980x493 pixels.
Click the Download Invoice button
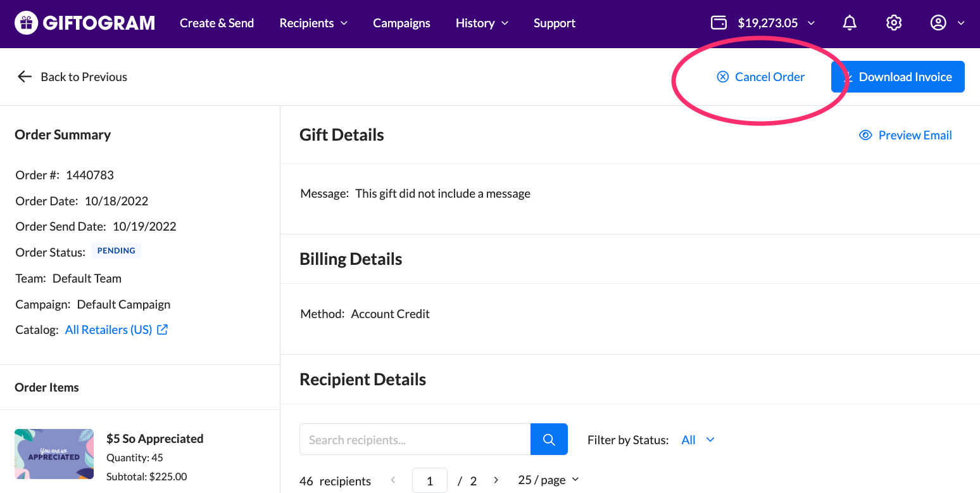click(898, 77)
